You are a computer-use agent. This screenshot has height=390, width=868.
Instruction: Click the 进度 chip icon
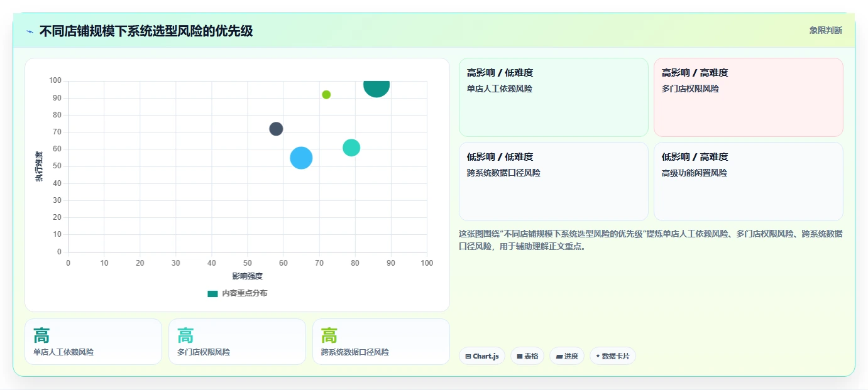(x=559, y=356)
